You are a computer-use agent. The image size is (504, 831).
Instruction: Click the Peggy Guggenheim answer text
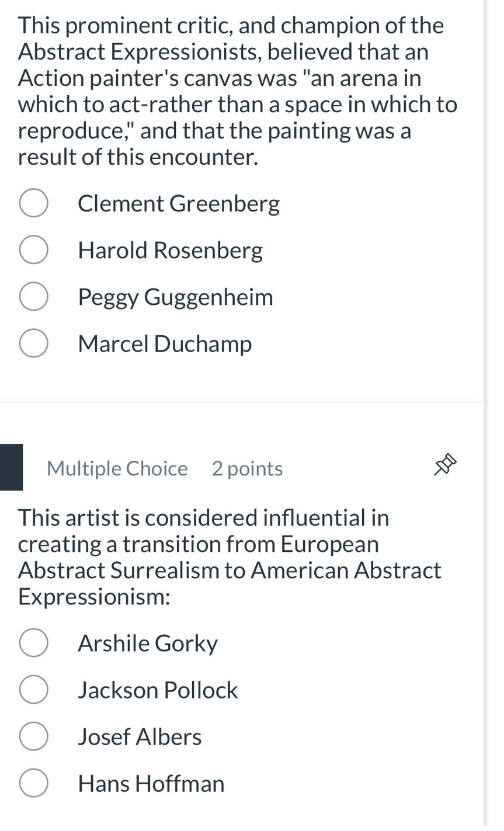point(175,296)
